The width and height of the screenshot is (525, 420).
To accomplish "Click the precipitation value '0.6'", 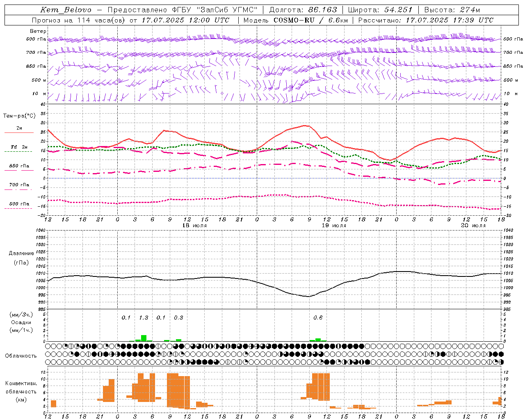I will [x=318, y=318].
